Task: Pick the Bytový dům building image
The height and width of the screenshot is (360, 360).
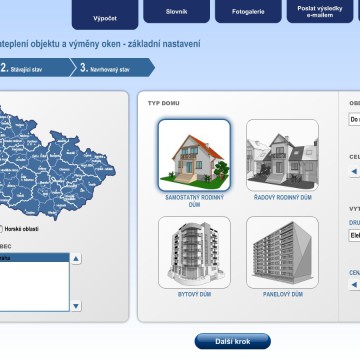Action: 194,252
